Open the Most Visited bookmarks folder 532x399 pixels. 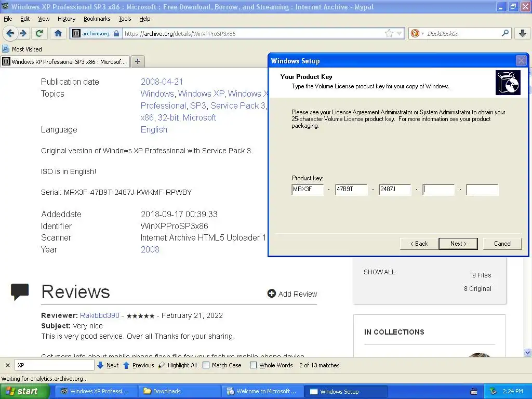point(22,49)
